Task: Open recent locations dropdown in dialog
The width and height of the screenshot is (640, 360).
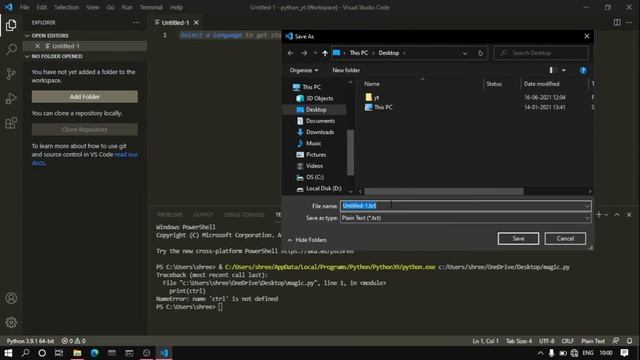Action: [x=315, y=53]
